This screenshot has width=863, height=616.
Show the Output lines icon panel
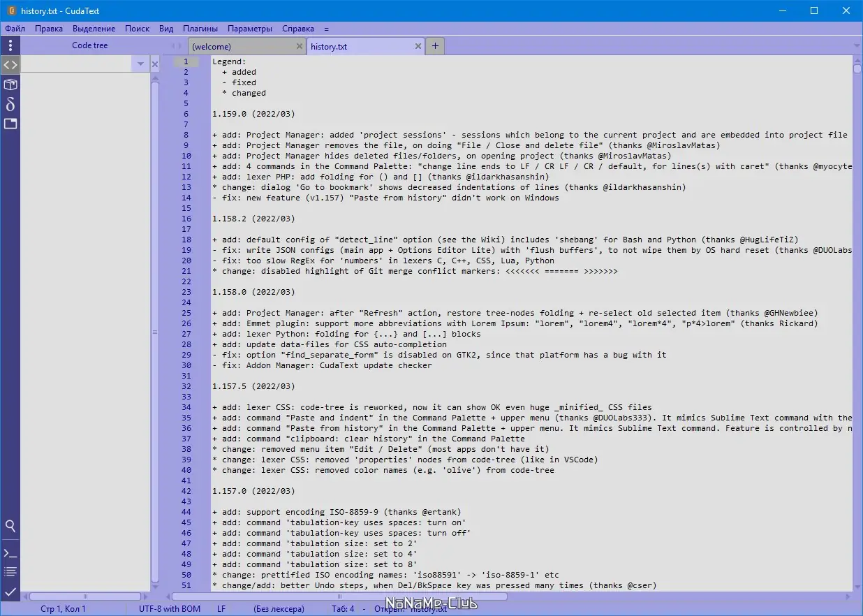pyautogui.click(x=10, y=572)
